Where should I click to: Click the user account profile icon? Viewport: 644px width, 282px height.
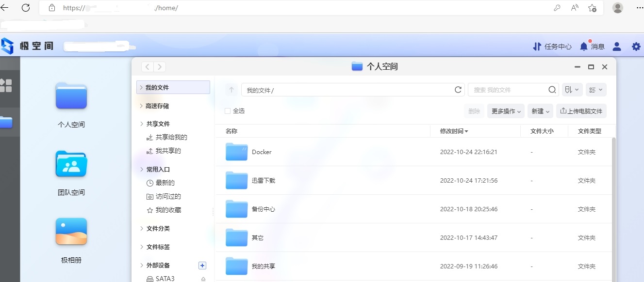pos(617,47)
